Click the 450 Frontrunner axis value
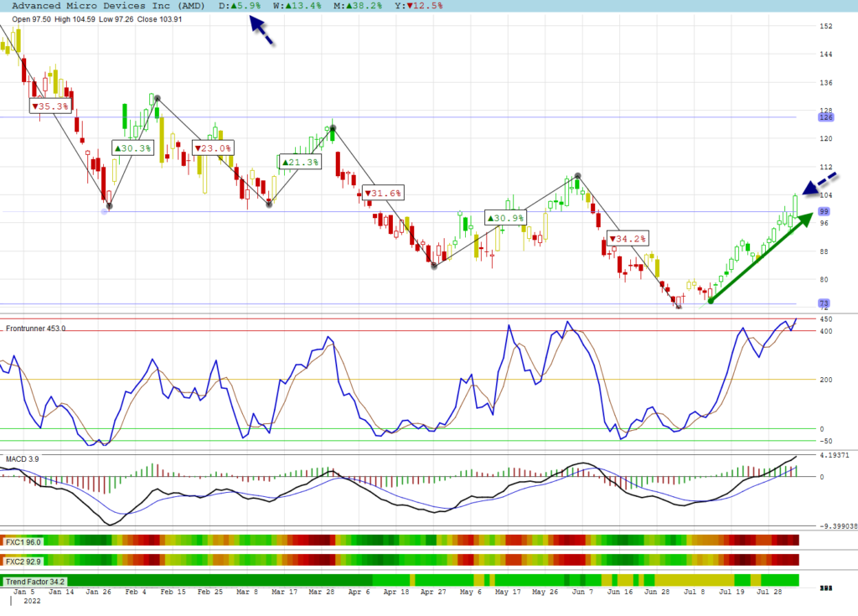858x616 pixels. coord(825,319)
